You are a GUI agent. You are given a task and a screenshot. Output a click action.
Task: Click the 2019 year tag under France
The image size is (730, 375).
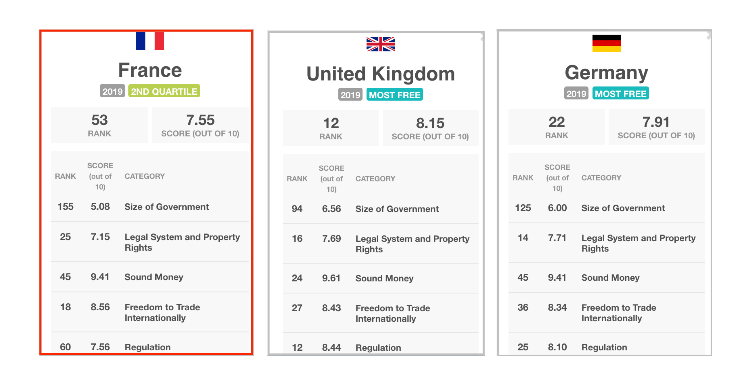(x=112, y=91)
